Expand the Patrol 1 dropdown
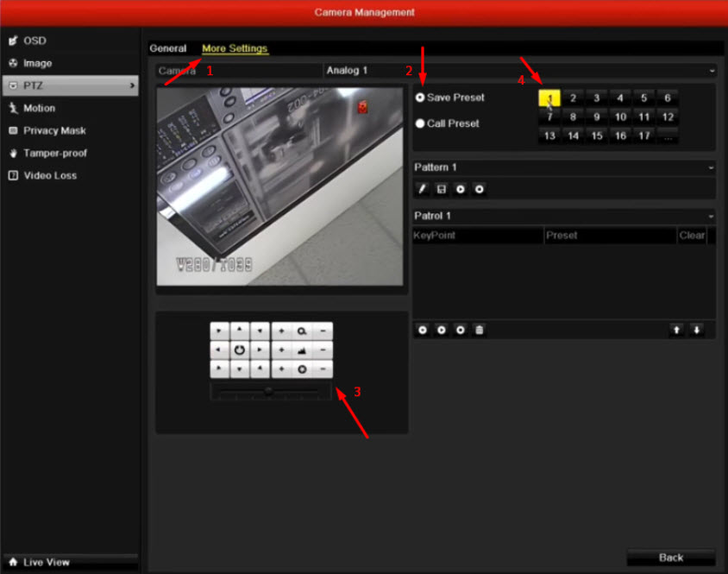The image size is (728, 574). [x=564, y=216]
